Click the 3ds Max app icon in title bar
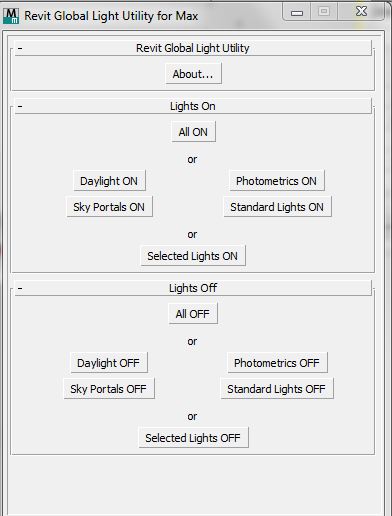 coord(11,16)
